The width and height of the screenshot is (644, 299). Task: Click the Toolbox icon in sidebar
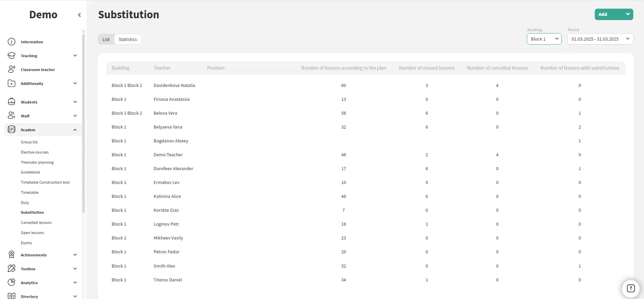pyautogui.click(x=12, y=269)
